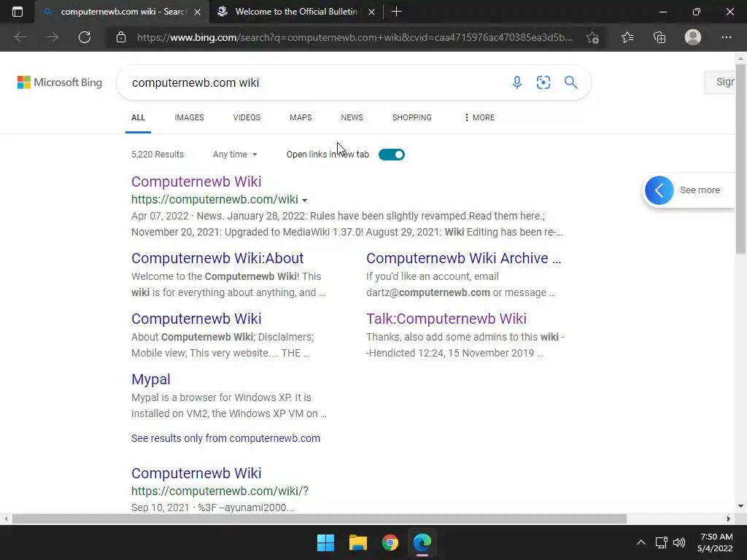Start voice search with microphone icon
The image size is (747, 560).
click(x=517, y=82)
